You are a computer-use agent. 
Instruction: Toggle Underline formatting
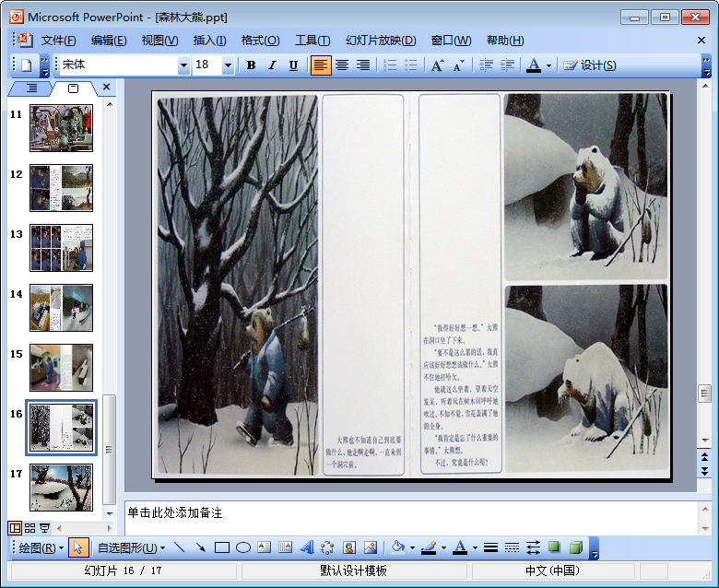click(x=293, y=65)
